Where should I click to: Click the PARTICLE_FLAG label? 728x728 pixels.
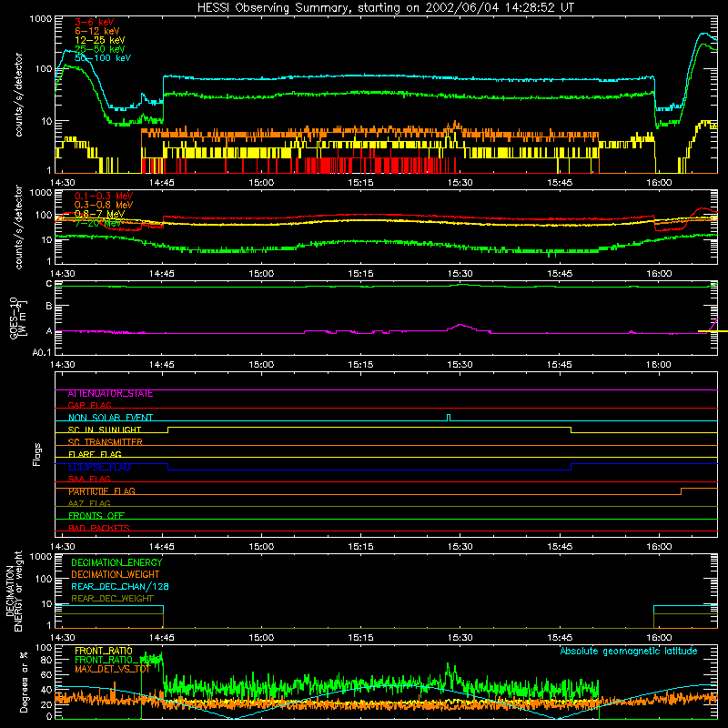[102, 491]
